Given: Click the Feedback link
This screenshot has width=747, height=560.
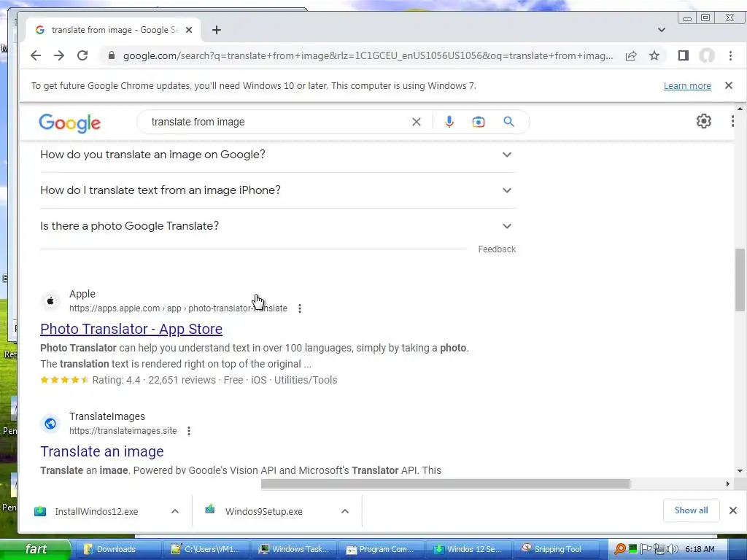Looking at the screenshot, I should click(x=497, y=249).
